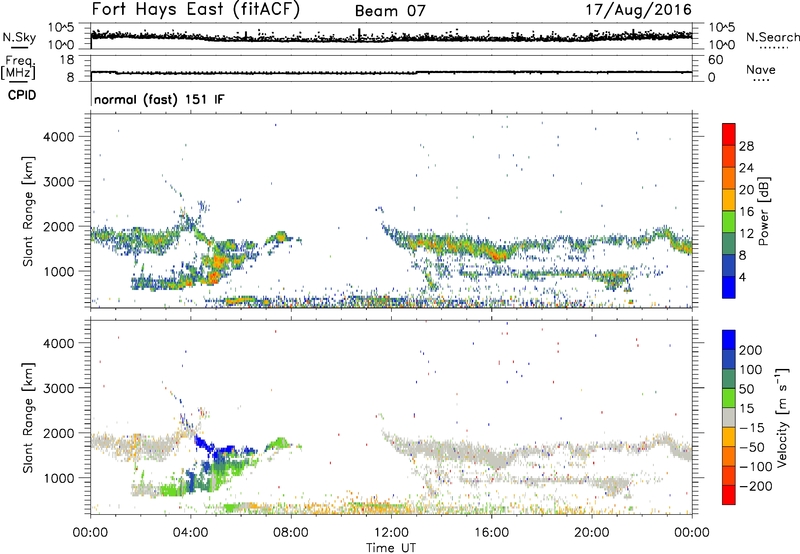800x554 pixels.
Task: Click the red segment of Power color bar
Action: point(729,134)
